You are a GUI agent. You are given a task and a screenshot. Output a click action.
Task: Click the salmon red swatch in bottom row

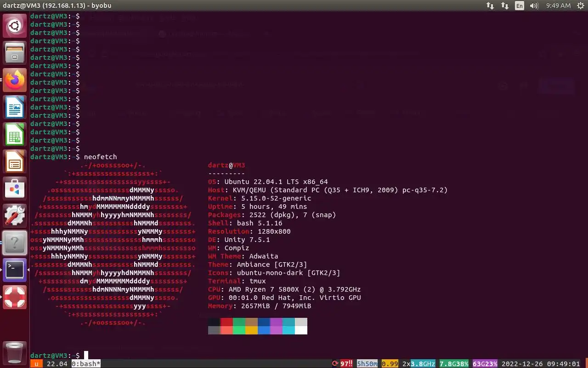[x=226, y=330]
